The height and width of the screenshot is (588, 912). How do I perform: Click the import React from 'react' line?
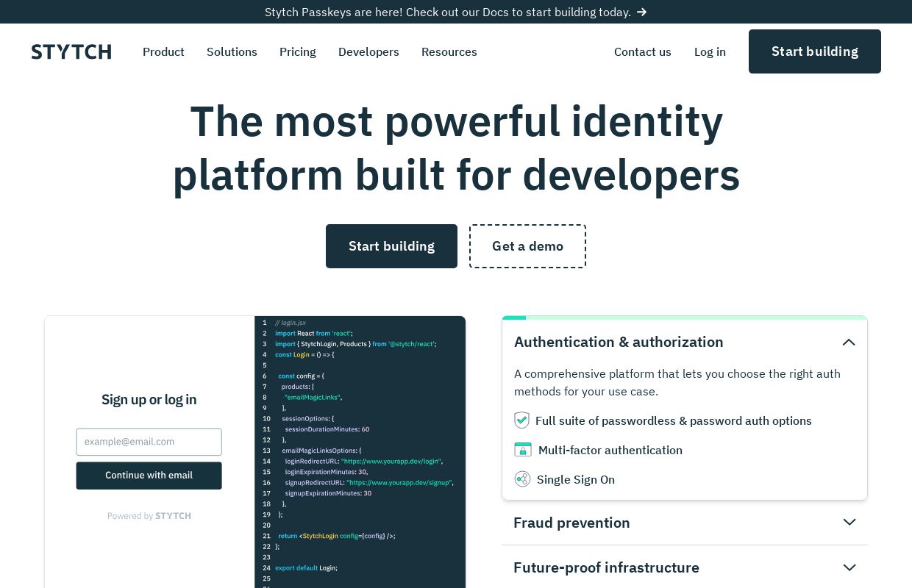click(314, 333)
